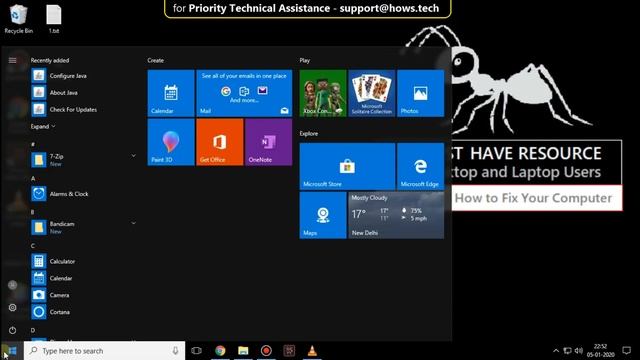Select the Recycle Bin desktop icon
Viewport: 640px width, 360px height.
[18, 19]
